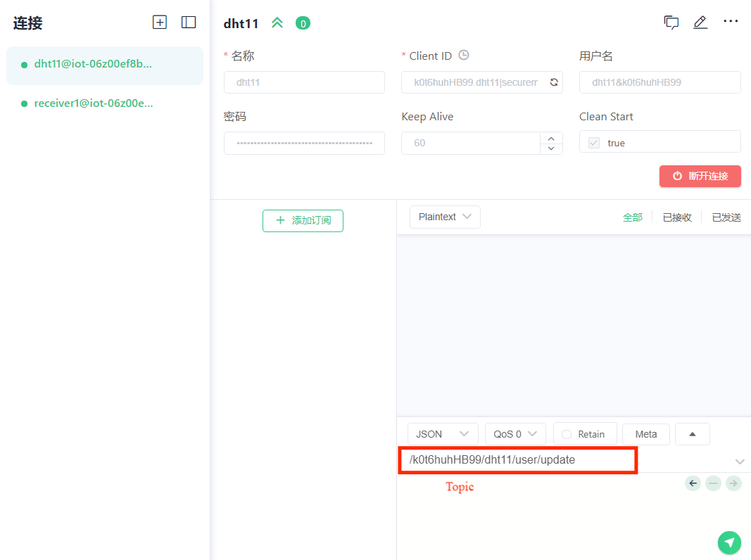This screenshot has height=560, width=751.
Task: Regenerate Client ID with the refresh icon
Action: (554, 82)
